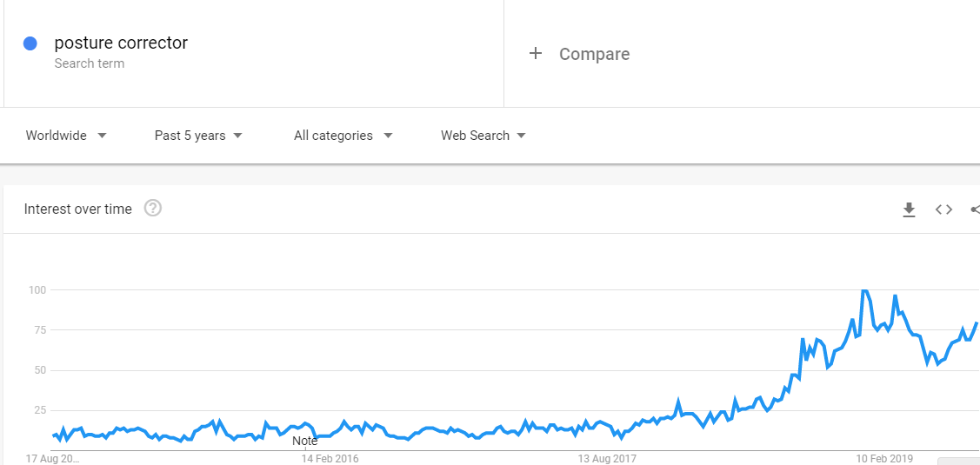Change the Web Search type dropdown

coord(483,136)
